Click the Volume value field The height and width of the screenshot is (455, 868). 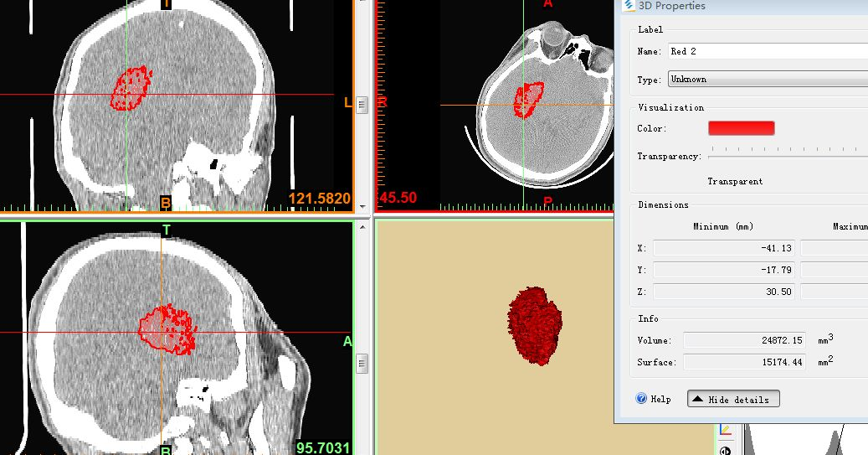pyautogui.click(x=744, y=340)
